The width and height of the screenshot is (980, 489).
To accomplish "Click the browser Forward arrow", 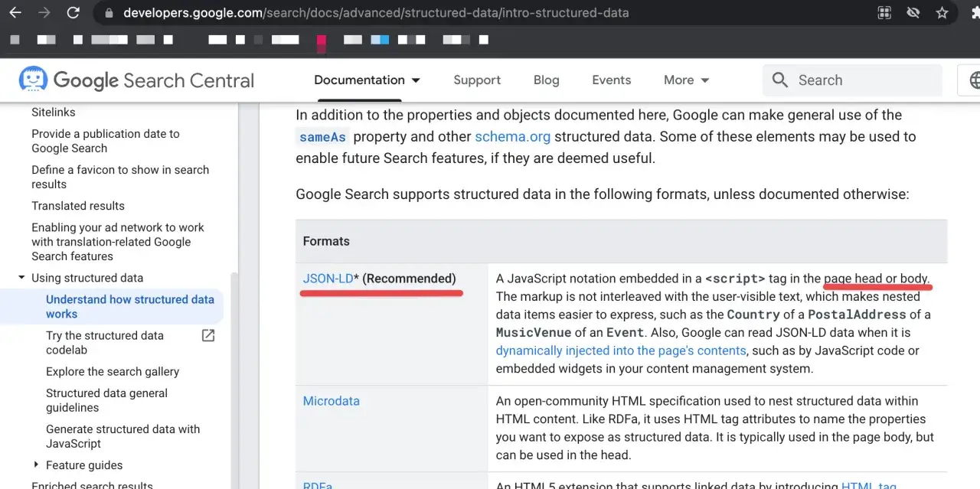I will click(44, 13).
